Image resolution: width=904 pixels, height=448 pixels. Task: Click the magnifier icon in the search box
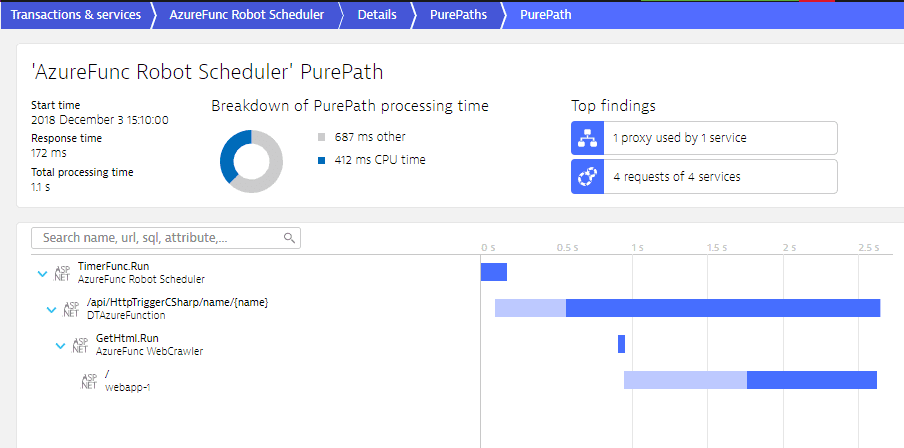pyautogui.click(x=289, y=238)
